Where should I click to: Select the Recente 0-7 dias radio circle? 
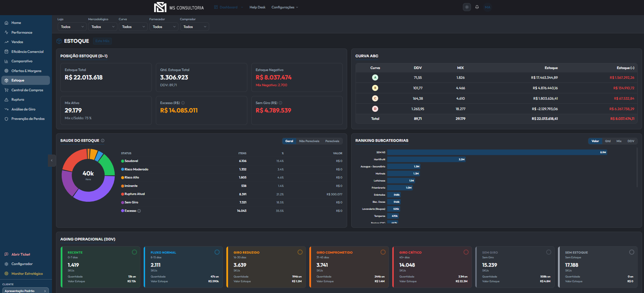(x=134, y=252)
